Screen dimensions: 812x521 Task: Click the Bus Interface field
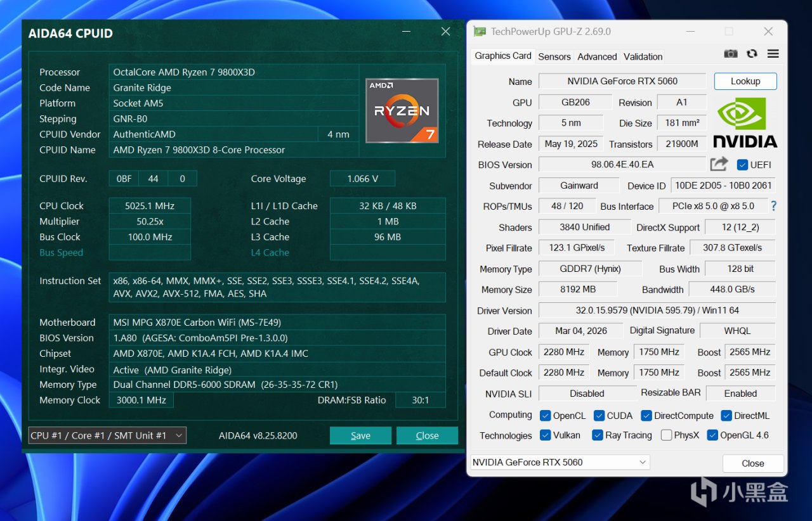[712, 206]
